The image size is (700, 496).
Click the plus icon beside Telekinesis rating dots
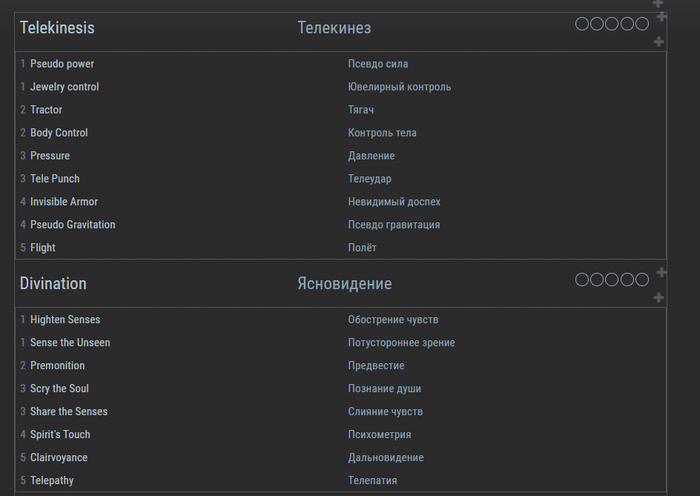tap(660, 18)
